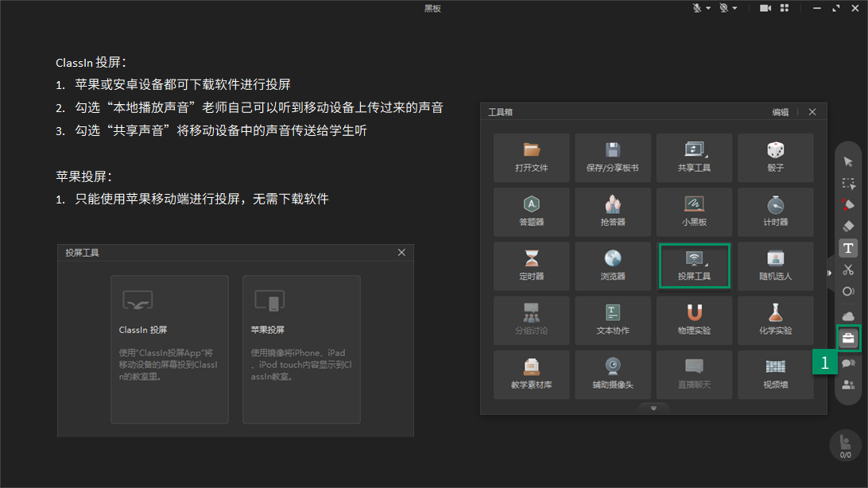Screen dimensions: 868x488
Task: Select the marquee selection tool in sidebar
Action: (848, 183)
